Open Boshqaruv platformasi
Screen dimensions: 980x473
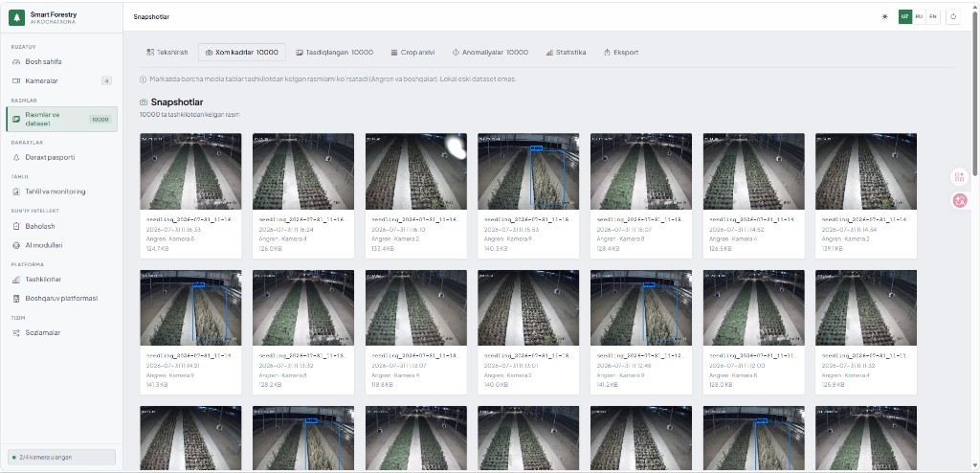pos(61,299)
